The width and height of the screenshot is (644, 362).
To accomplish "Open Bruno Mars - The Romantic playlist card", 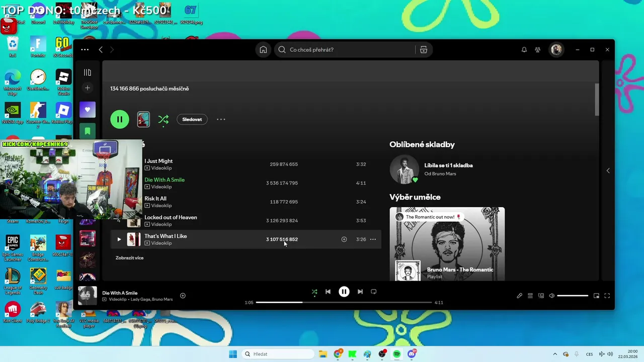I will (x=447, y=244).
